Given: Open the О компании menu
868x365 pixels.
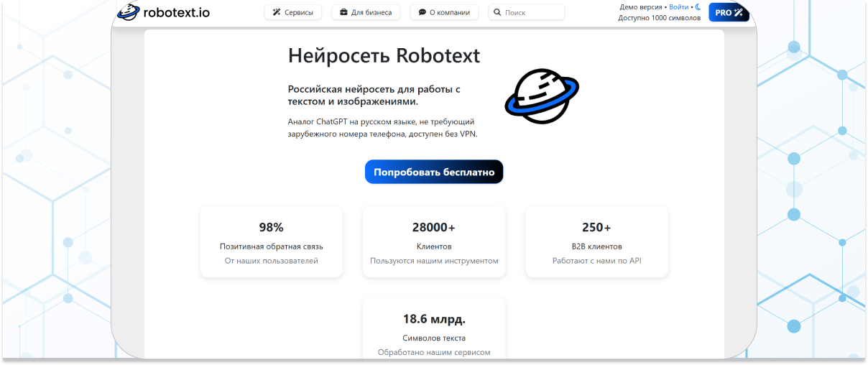Looking at the screenshot, I should 444,12.
